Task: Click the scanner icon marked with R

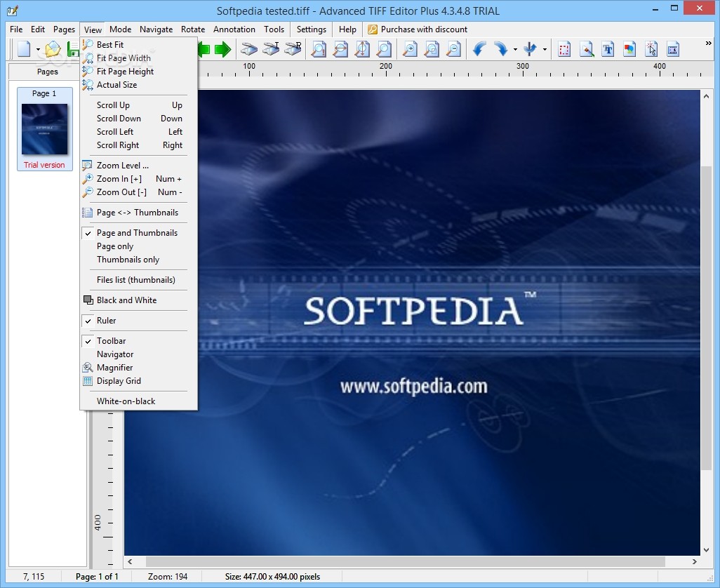Action: click(293, 48)
